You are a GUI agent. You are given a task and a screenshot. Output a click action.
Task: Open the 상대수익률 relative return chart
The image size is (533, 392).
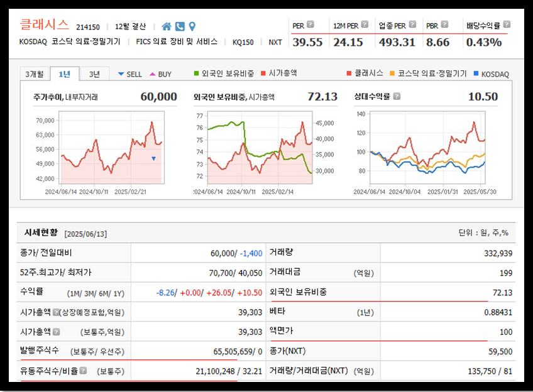[427, 148]
